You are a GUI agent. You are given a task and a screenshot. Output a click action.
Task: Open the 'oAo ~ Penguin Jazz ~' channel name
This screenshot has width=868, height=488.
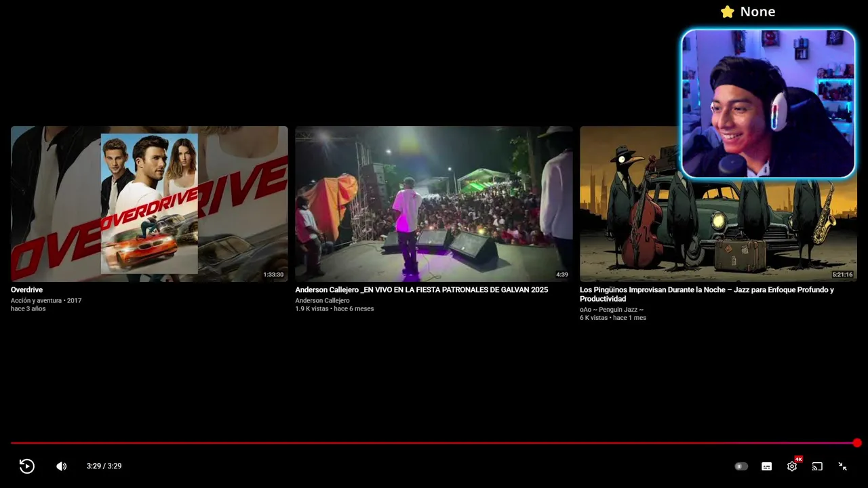point(612,309)
